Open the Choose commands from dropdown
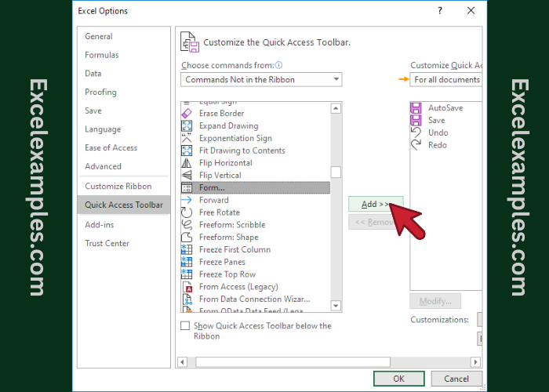This screenshot has height=392, width=549. (x=262, y=80)
